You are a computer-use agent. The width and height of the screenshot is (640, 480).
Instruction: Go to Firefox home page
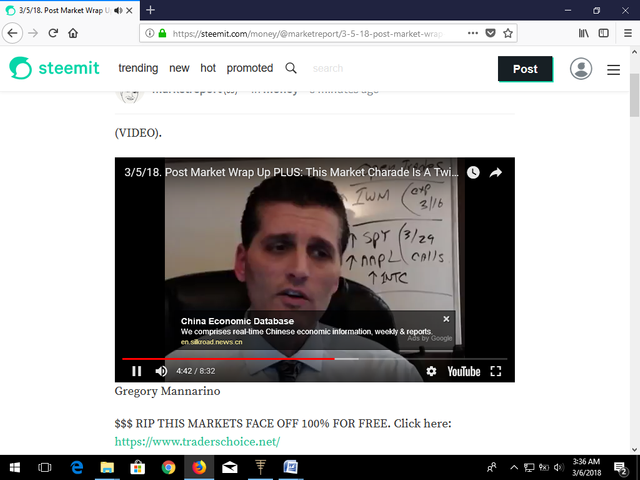73,33
